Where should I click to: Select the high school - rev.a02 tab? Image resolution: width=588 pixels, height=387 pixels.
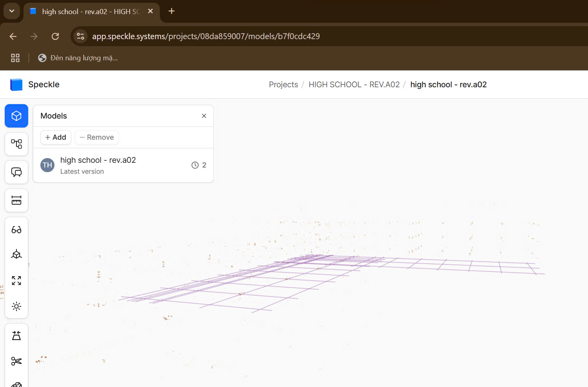pos(91,12)
